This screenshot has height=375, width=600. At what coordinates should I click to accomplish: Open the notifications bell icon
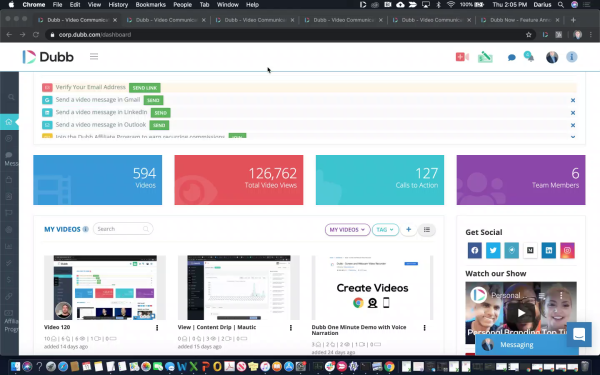click(x=529, y=57)
